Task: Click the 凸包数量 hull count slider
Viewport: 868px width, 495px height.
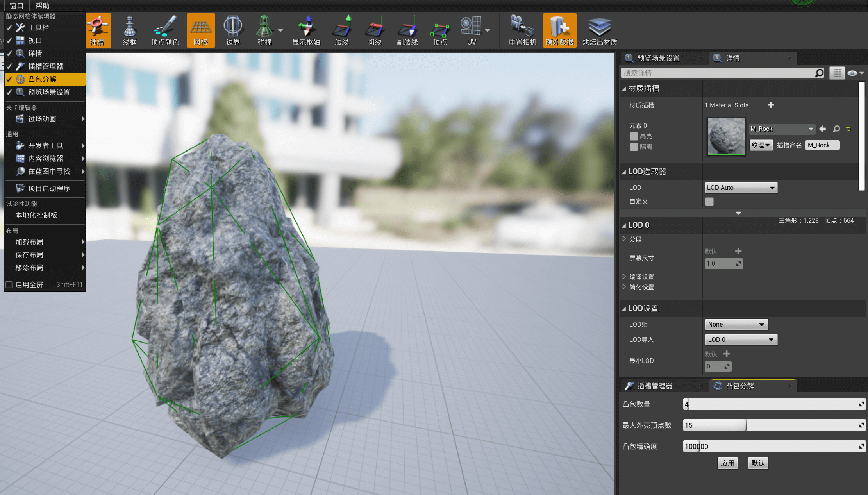Action: [774, 404]
